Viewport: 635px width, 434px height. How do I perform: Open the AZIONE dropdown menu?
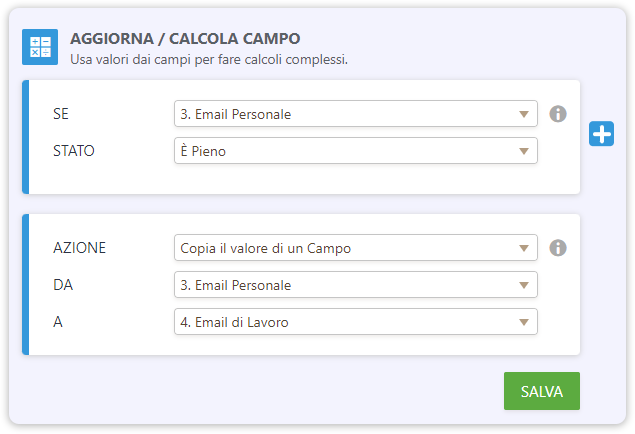(355, 248)
